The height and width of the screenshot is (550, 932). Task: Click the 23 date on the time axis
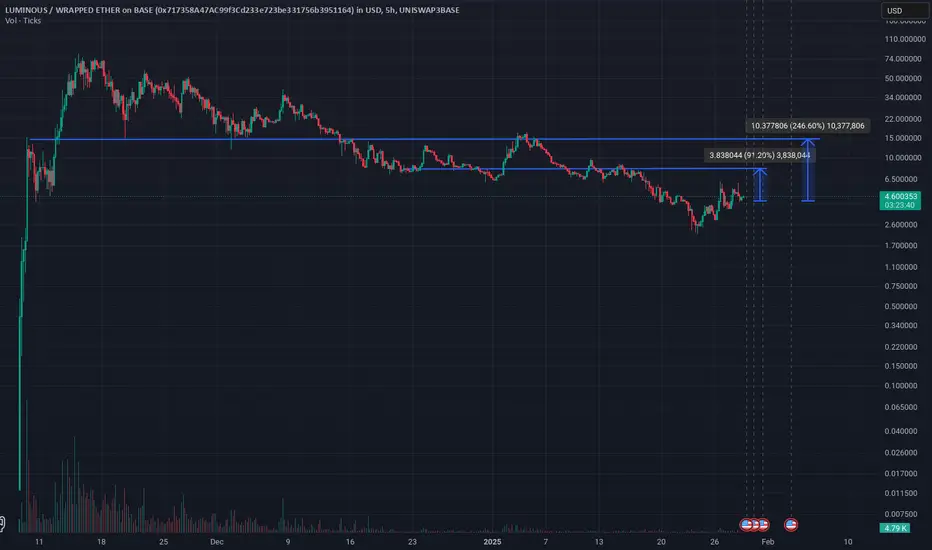tap(412, 542)
